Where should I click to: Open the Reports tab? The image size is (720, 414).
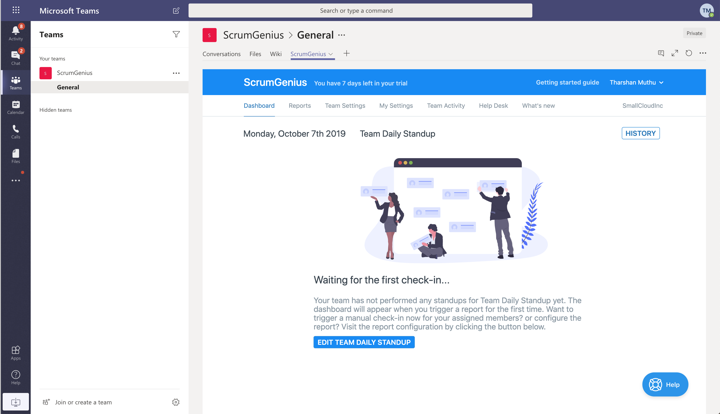pyautogui.click(x=299, y=106)
